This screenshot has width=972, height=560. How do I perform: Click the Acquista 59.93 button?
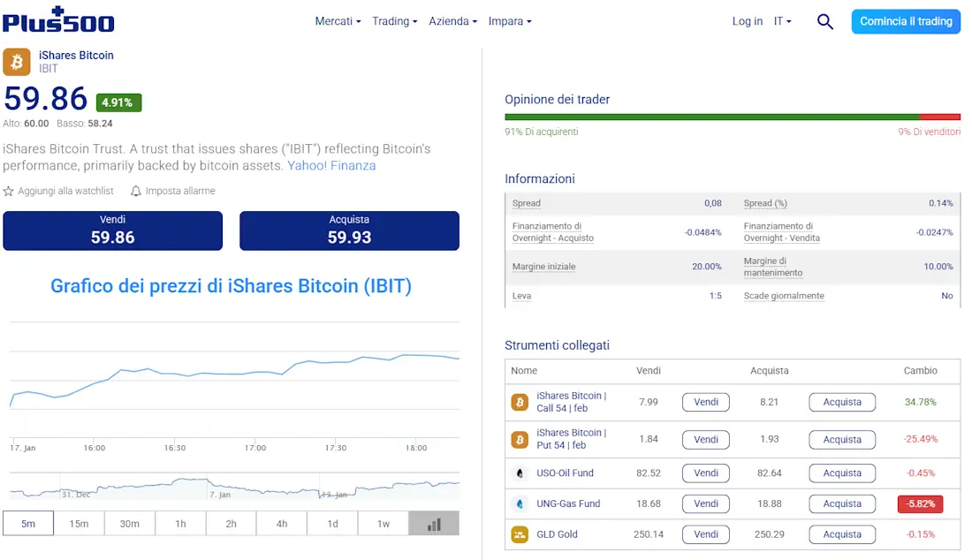point(350,231)
